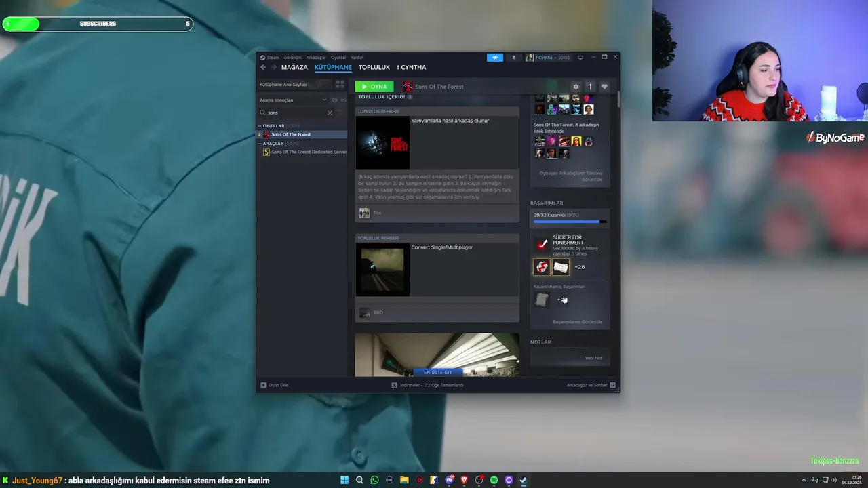Viewport: 868px width, 488px height.
Task: Click in the library search field containing 'sons'
Action: point(296,113)
